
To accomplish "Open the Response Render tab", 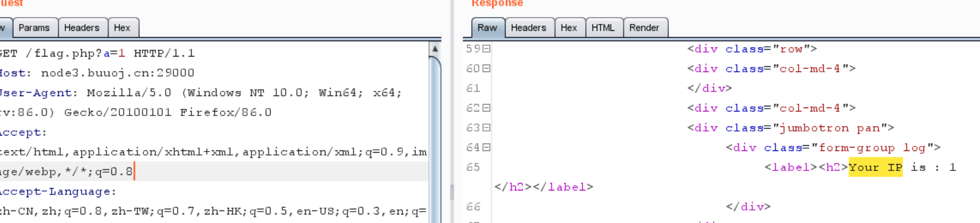I will [644, 27].
